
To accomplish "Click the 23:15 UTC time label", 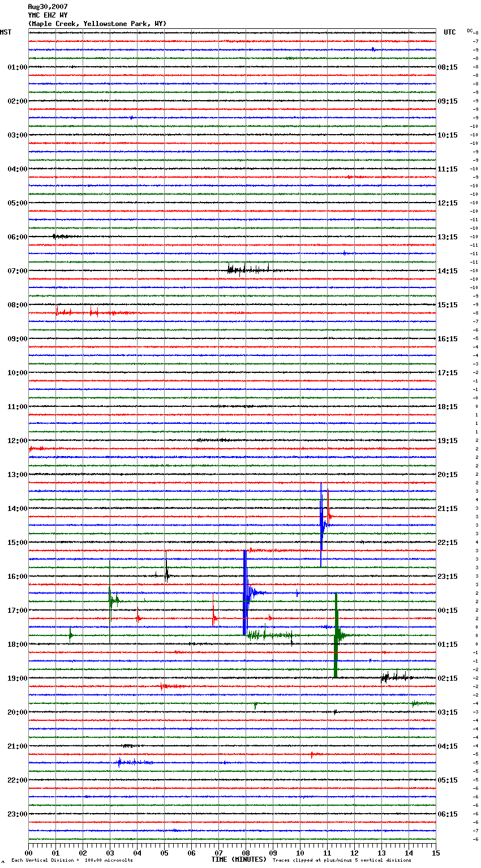I will coord(448,577).
